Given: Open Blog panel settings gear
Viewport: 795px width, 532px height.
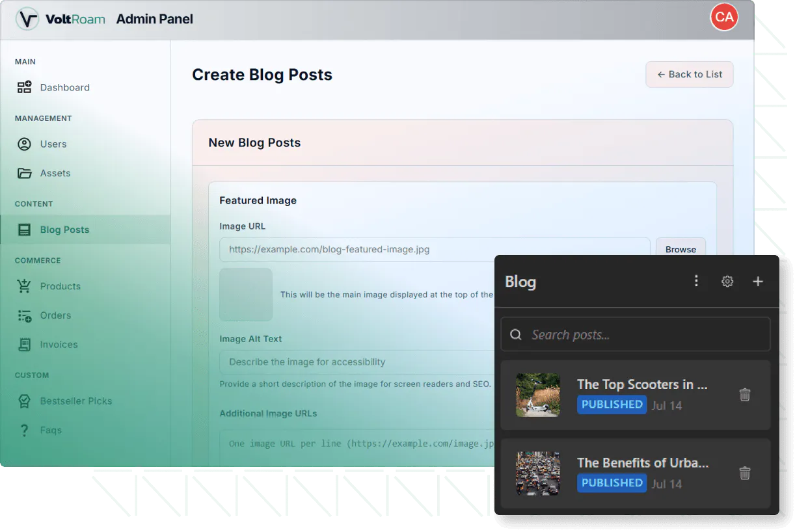Looking at the screenshot, I should point(727,282).
